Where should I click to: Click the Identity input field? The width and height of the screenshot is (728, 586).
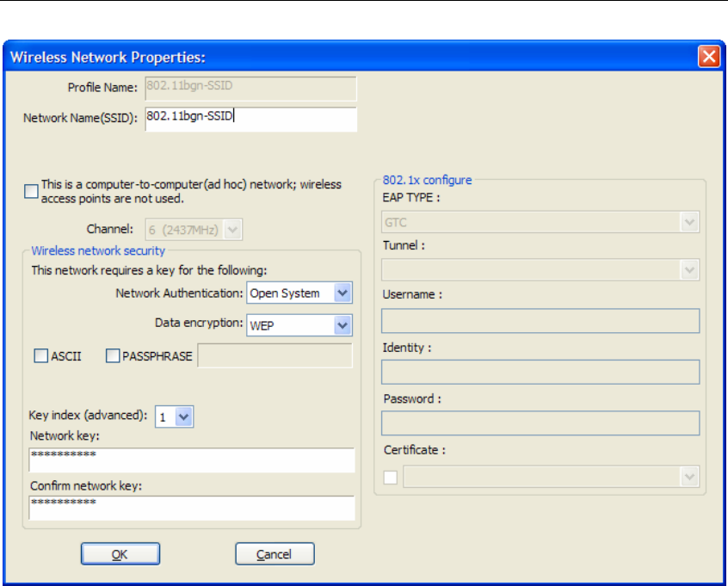(x=540, y=372)
